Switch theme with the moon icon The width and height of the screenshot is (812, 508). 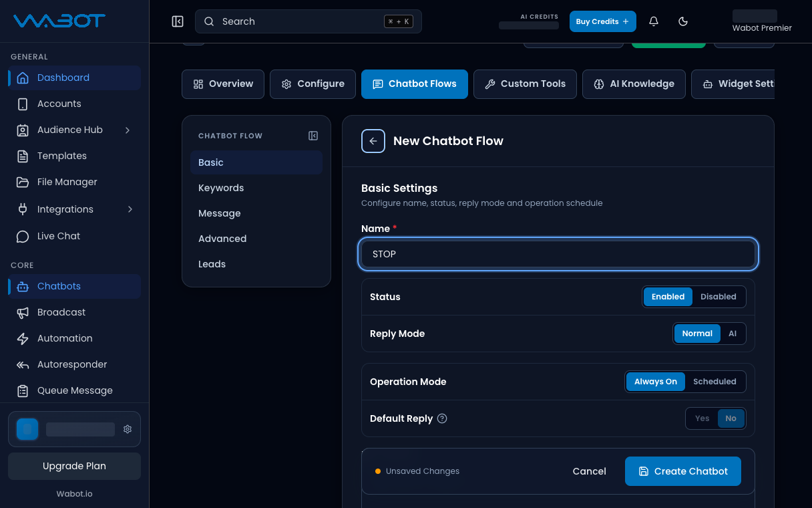point(683,21)
